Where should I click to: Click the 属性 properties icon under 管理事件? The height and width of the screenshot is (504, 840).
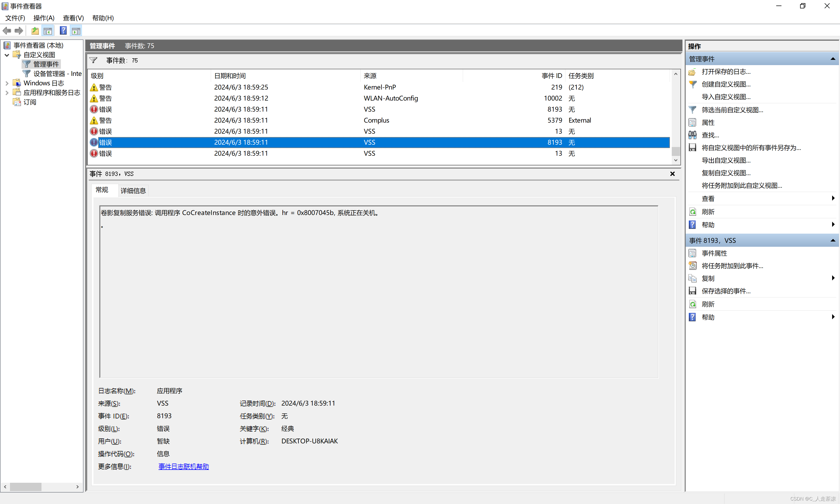[692, 123]
